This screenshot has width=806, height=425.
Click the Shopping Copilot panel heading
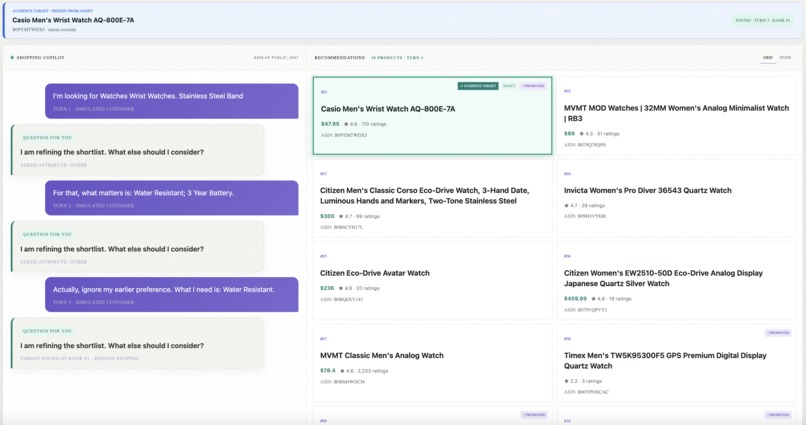click(x=41, y=58)
